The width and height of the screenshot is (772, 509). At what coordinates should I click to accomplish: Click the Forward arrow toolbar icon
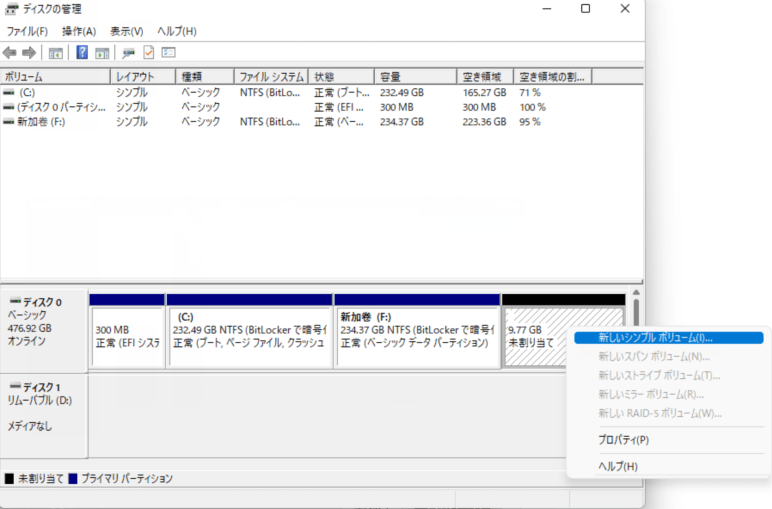(29, 52)
